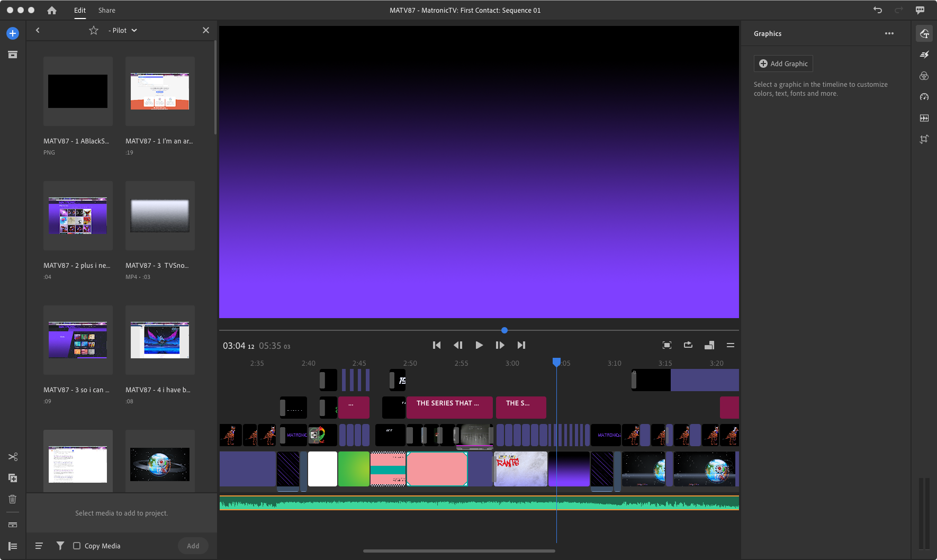Expand the Pilot folder dropdown
Viewport: 937px width, 560px height.
click(134, 31)
